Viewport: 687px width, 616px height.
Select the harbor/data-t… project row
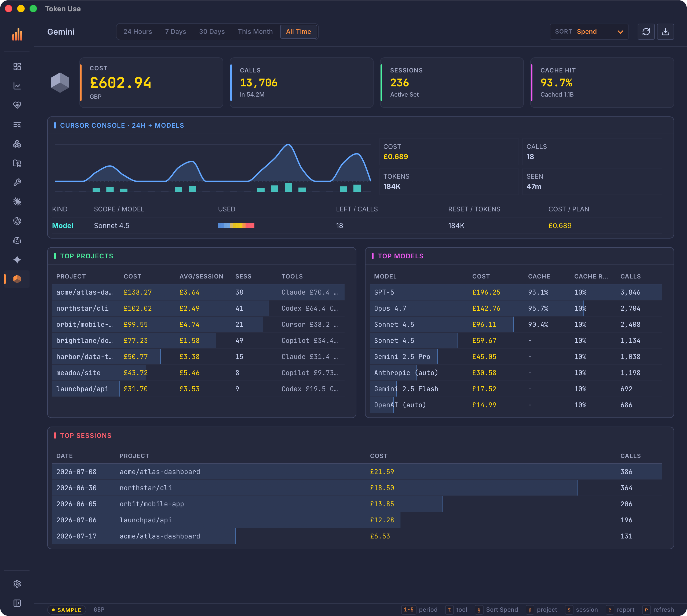tap(198, 356)
